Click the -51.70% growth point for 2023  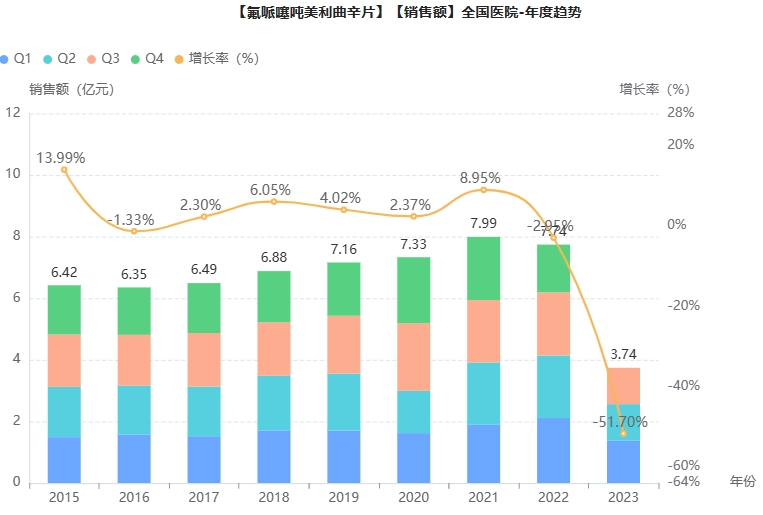coord(623,433)
